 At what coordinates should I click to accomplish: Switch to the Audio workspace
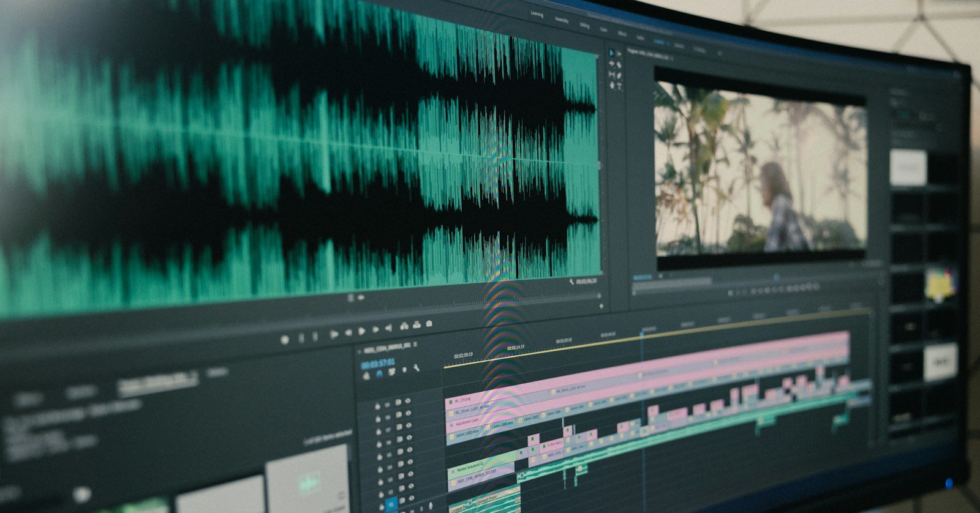pyautogui.click(x=640, y=37)
